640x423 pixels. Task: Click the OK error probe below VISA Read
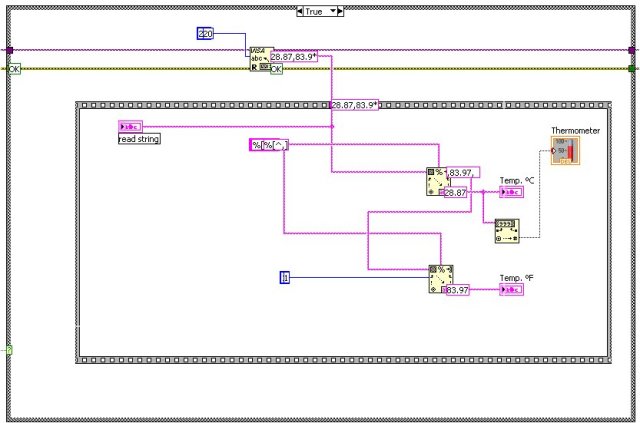277,70
